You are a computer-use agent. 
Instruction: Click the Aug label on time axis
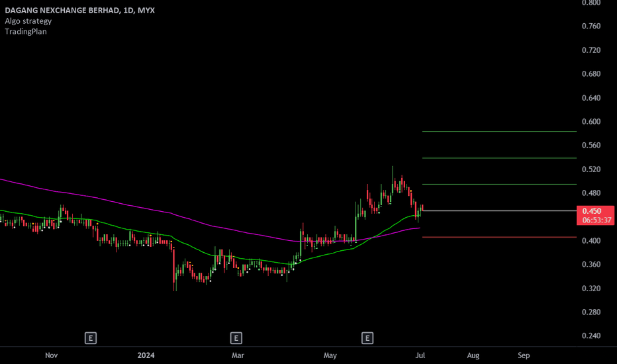(x=473, y=355)
